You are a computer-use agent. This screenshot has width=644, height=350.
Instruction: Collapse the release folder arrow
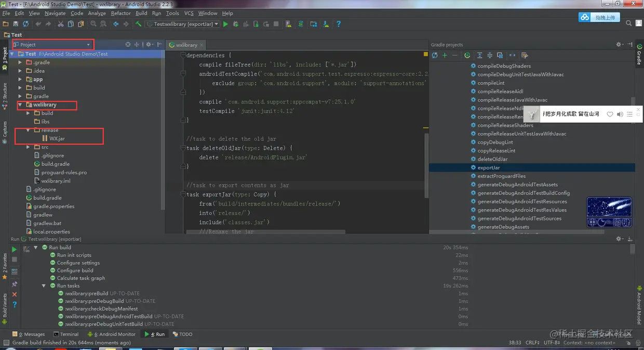click(28, 130)
